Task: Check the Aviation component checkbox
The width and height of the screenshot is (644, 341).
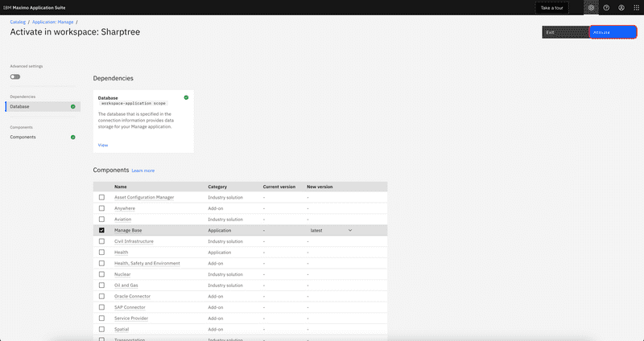Action: tap(101, 220)
